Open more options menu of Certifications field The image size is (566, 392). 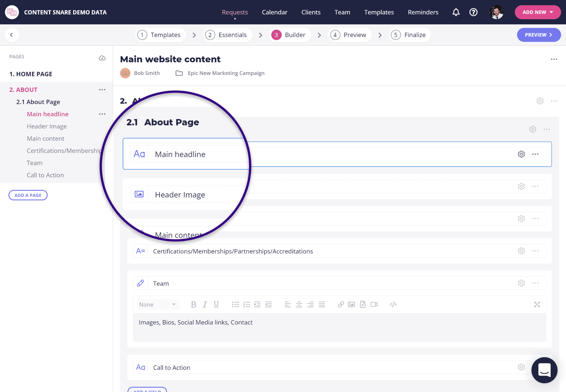pos(535,251)
